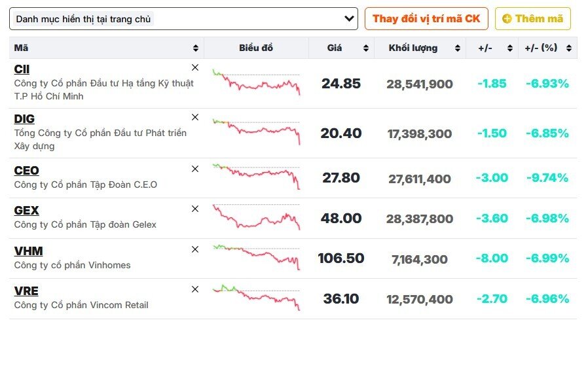Sort by Mã column arrows
This screenshot has height=369, width=588.
click(196, 48)
